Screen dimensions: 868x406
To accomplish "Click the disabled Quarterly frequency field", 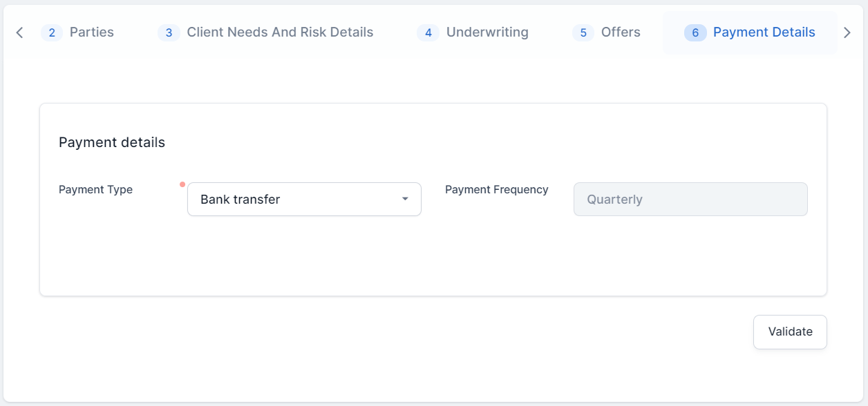I will (690, 200).
